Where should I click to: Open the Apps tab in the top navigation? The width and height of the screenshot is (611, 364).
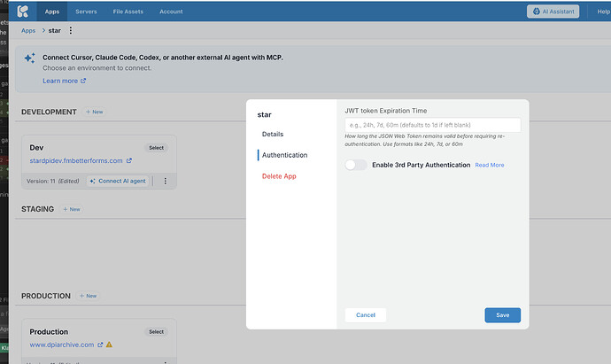click(52, 12)
